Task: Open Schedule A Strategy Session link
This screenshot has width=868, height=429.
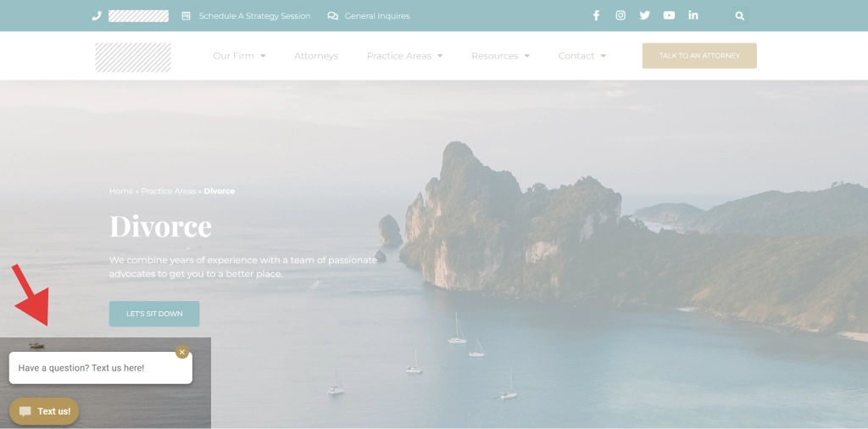Action: pyautogui.click(x=254, y=16)
